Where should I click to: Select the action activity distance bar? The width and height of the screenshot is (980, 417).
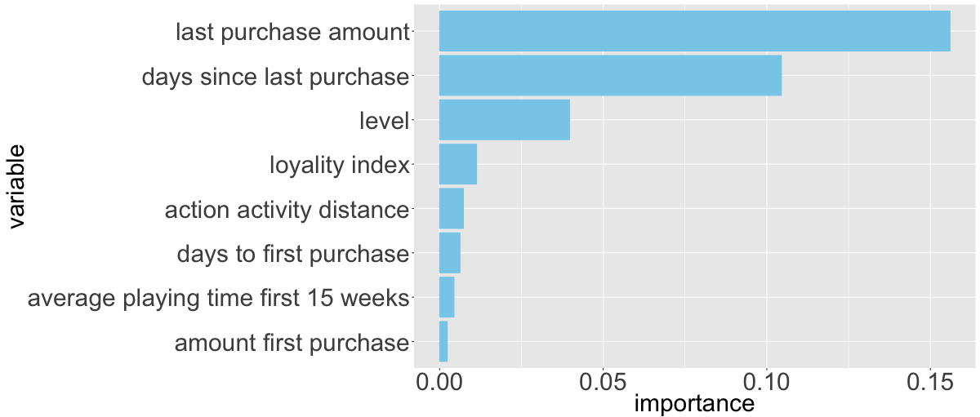pyautogui.click(x=452, y=208)
